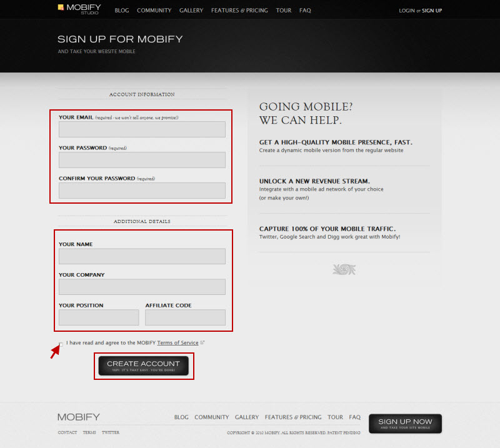Click "Integrate with a mobile ad network" text
The width and height of the screenshot is (500, 448).
(x=321, y=193)
